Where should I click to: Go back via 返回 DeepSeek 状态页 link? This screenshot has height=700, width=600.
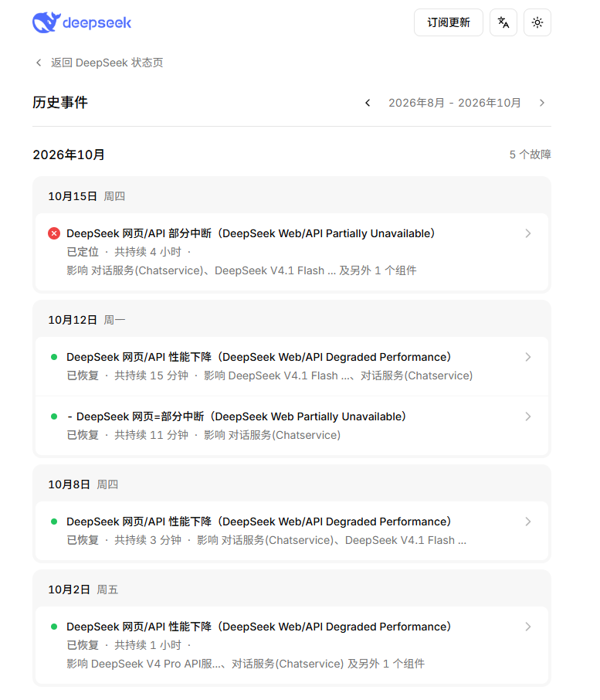click(x=107, y=63)
